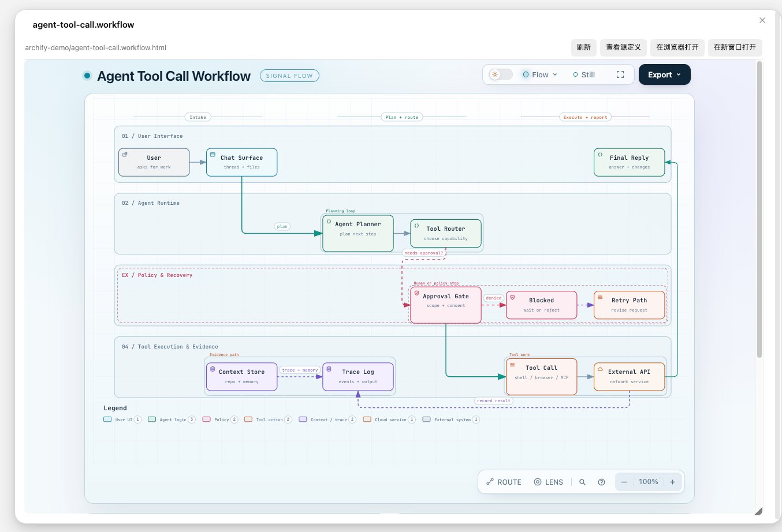The image size is (782, 532).
Task: Click the Context Store database icon
Action: click(213, 369)
